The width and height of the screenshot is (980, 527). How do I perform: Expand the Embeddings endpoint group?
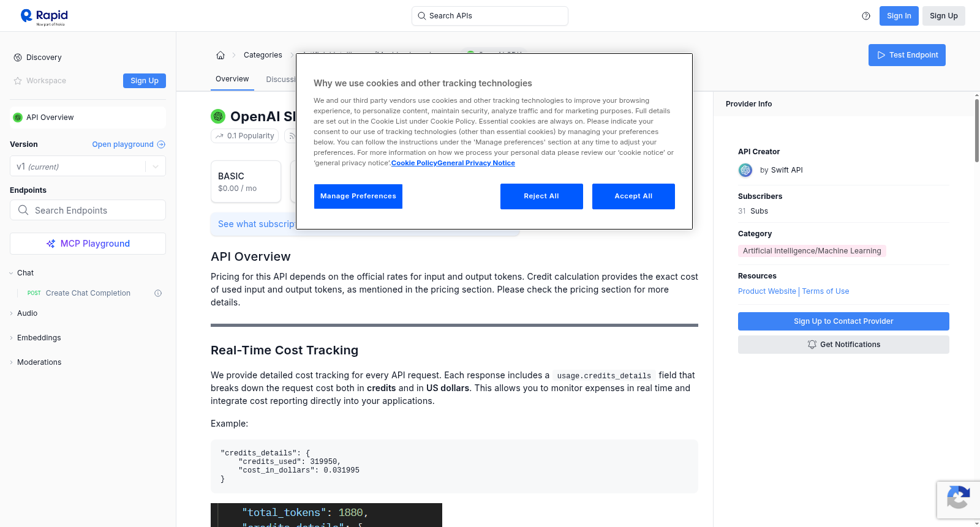point(11,338)
